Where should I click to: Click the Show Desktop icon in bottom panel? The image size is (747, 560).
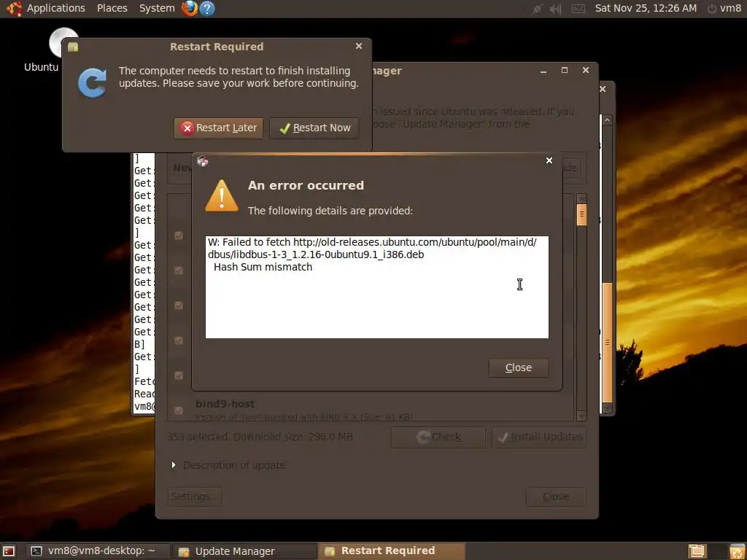9,551
